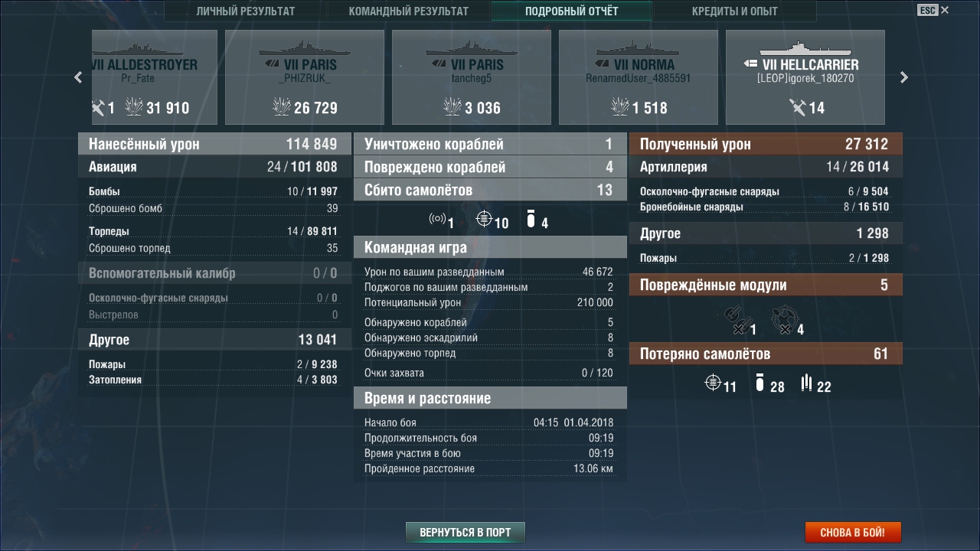Click Снова в бой! button

(853, 532)
